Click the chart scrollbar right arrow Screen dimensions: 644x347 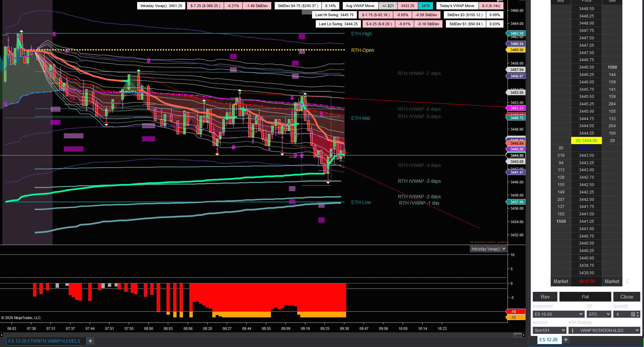coord(524,335)
